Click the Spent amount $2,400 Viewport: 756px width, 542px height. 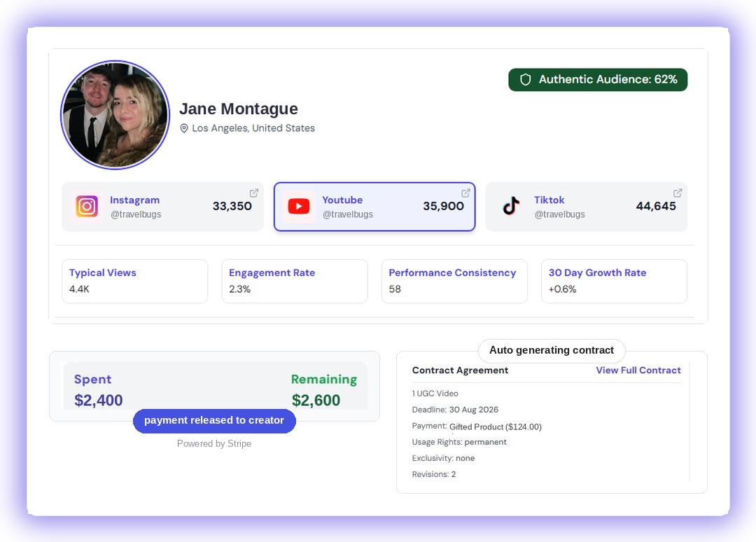point(99,401)
